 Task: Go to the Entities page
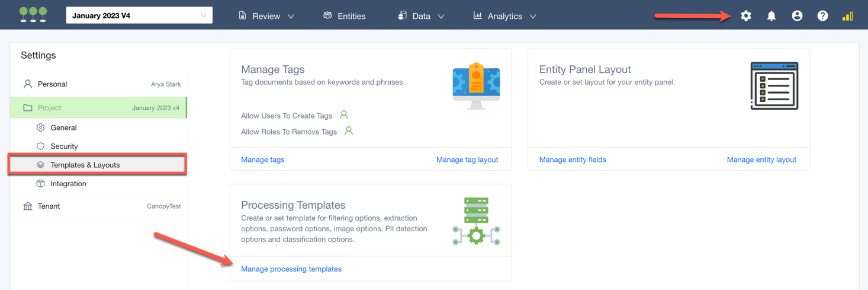[345, 16]
